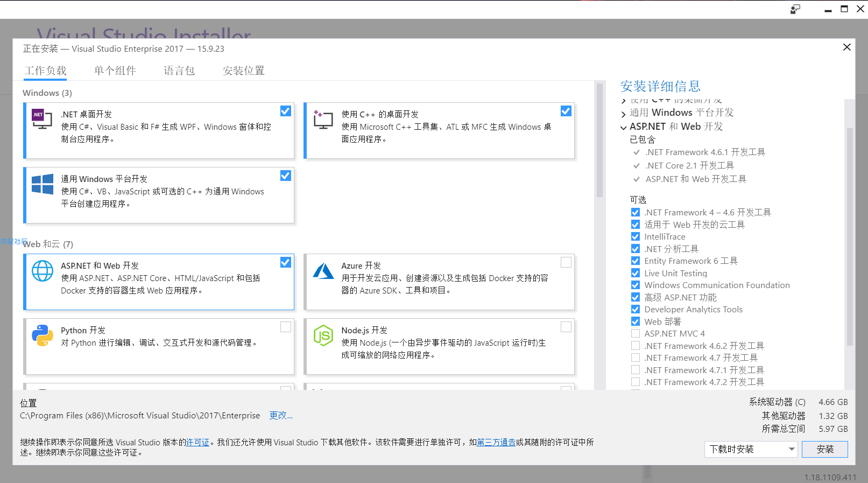Select the Azure 开发 workload card
The height and width of the screenshot is (483, 868).
click(x=439, y=282)
